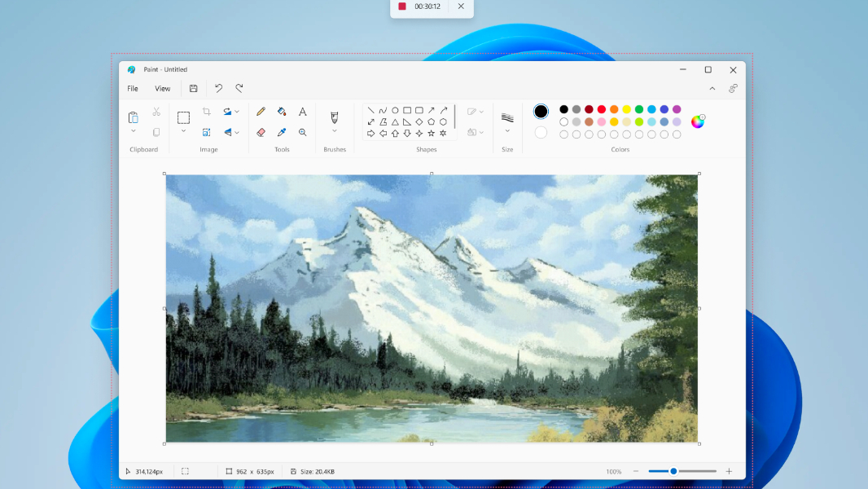The image size is (868, 489).
Task: Click the zoom out minus button
Action: [x=636, y=471]
